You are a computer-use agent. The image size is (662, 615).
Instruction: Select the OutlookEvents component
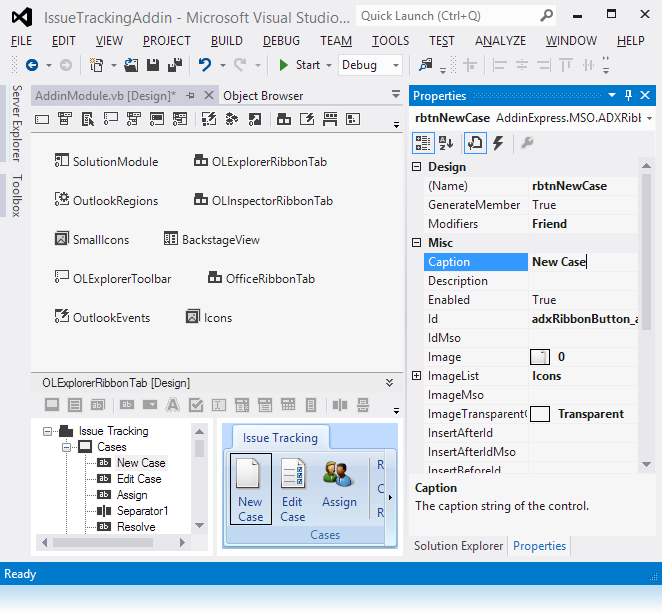pyautogui.click(x=103, y=317)
